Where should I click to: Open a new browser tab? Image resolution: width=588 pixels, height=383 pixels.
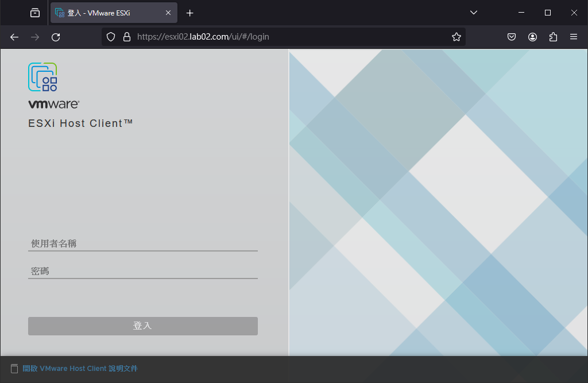189,13
